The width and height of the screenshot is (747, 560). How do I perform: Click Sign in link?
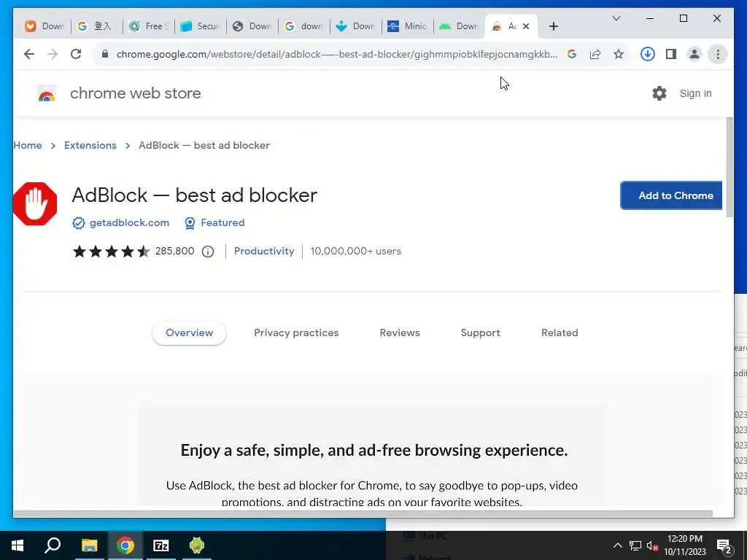point(695,93)
